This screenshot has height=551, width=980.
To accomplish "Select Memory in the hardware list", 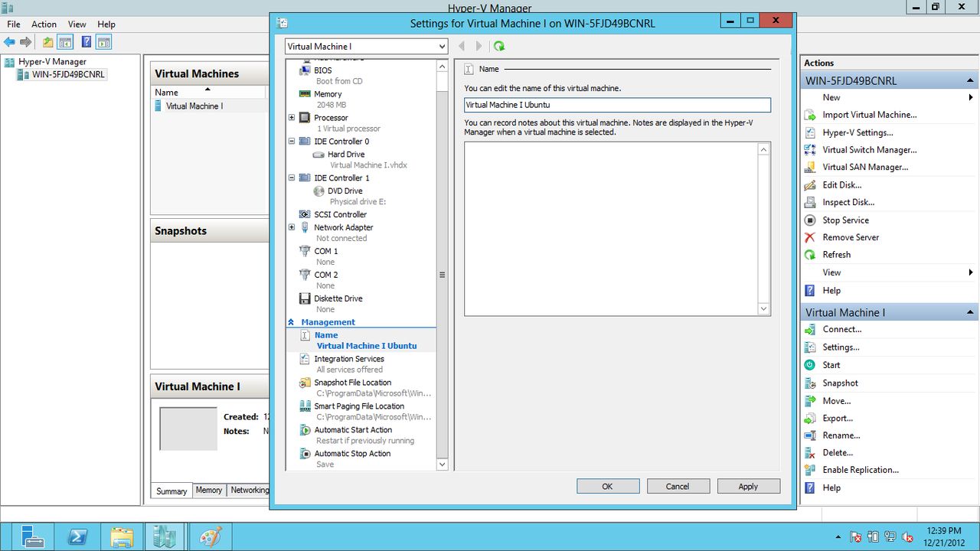I will tap(328, 94).
